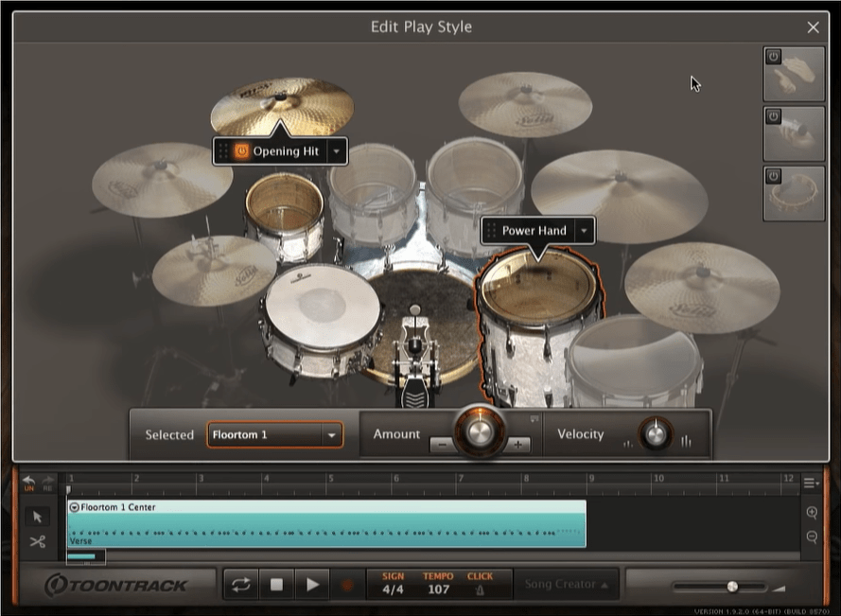841x616 pixels.
Task: Zoom in on the timeline with the magnifier
Action: coord(810,514)
